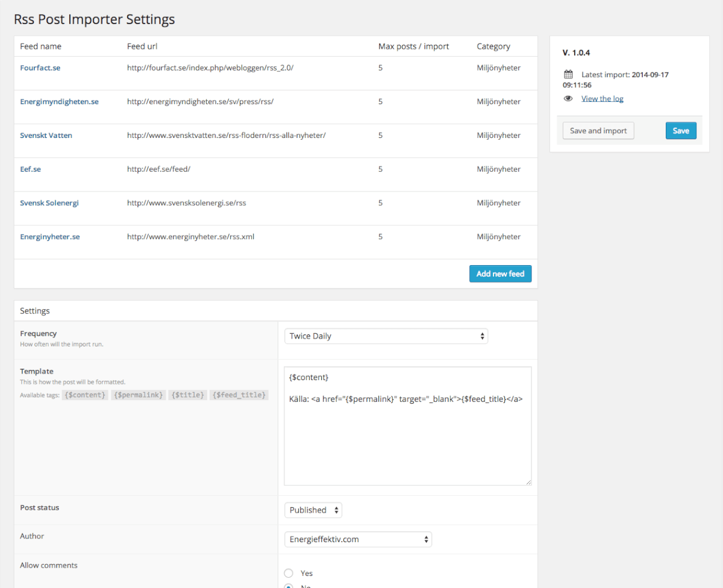The height and width of the screenshot is (588, 723).
Task: Open the Energimyndigheten.se feed
Action: [59, 101]
